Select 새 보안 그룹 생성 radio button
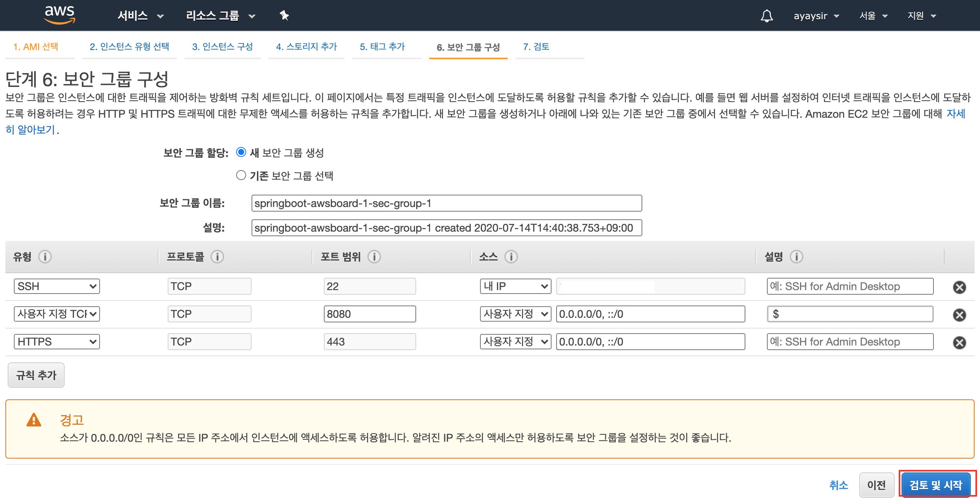This screenshot has width=980, height=504. coord(241,152)
